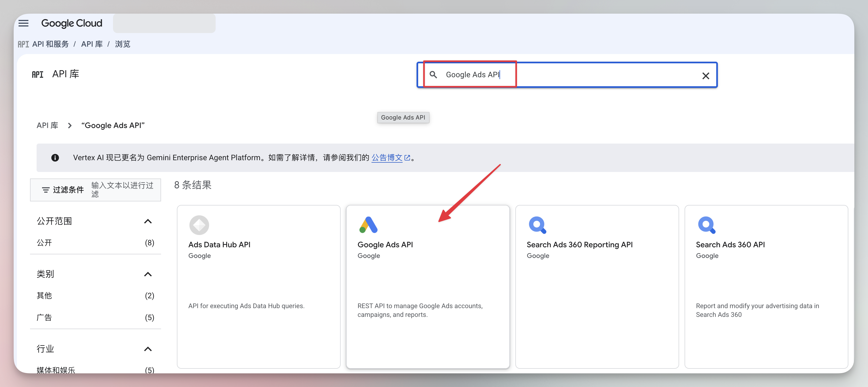868x387 pixels.
Task: Filter by category 其他 (2)
Action: (95, 296)
